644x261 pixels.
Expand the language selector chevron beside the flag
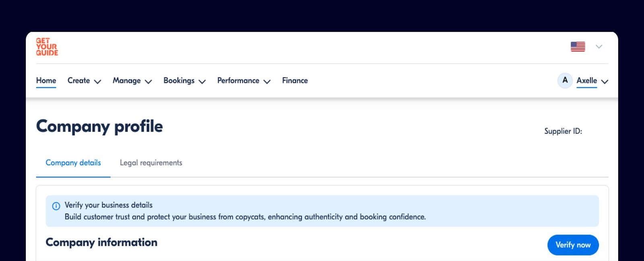point(599,47)
